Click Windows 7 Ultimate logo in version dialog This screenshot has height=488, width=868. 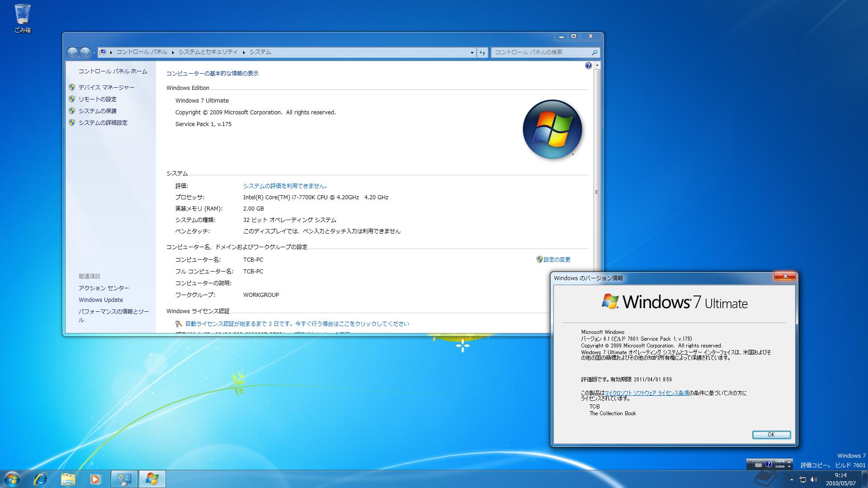pos(674,302)
